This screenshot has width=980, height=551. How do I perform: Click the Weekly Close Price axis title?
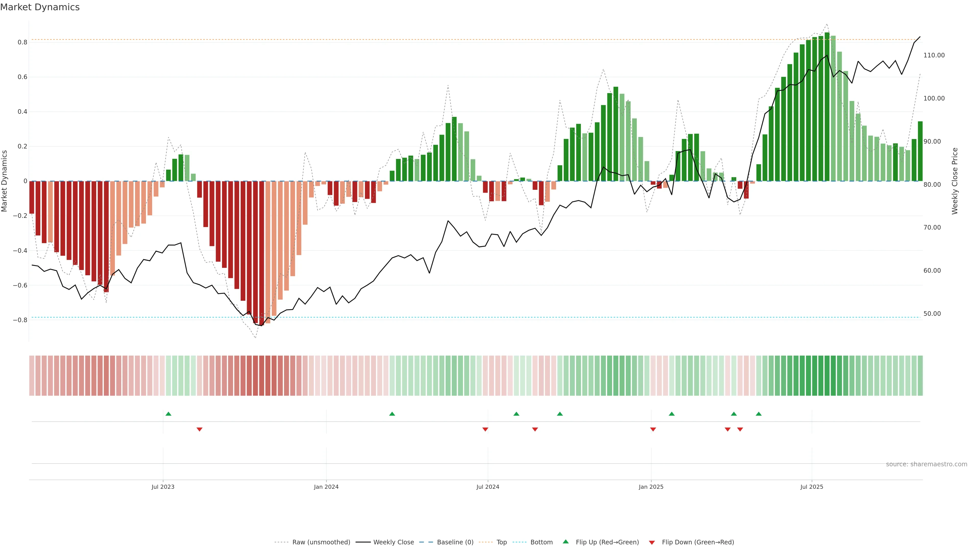(x=955, y=181)
